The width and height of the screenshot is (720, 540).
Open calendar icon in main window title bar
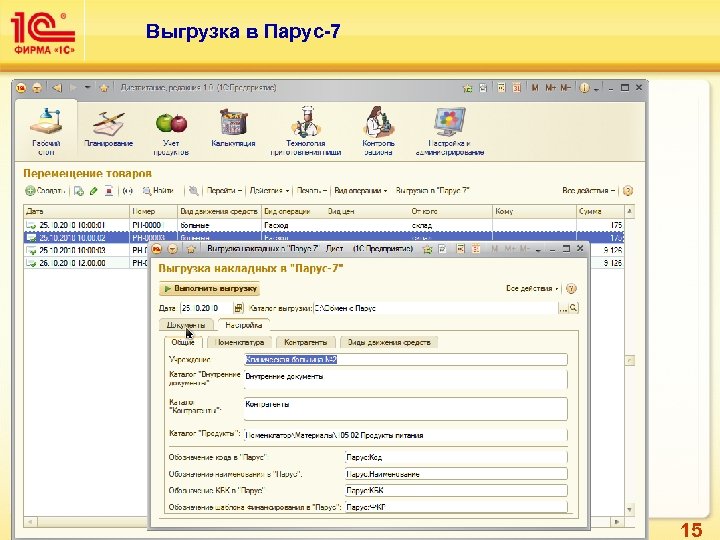coord(517,87)
